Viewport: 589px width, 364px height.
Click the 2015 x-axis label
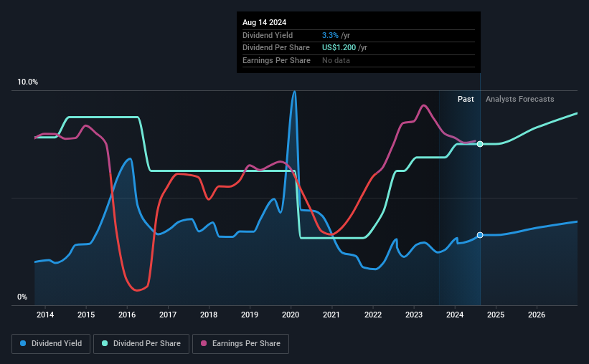pos(86,315)
